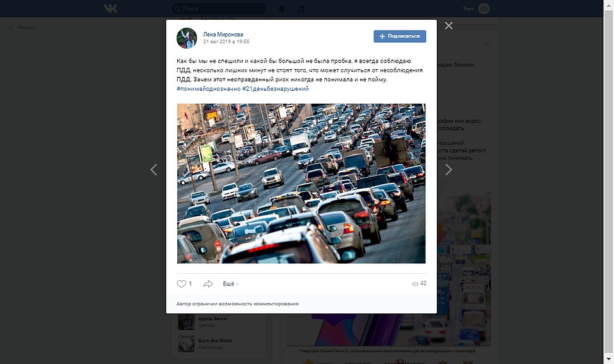Open hashtag #21деньбезнарушений
This screenshot has width=614, height=364.
click(x=275, y=89)
